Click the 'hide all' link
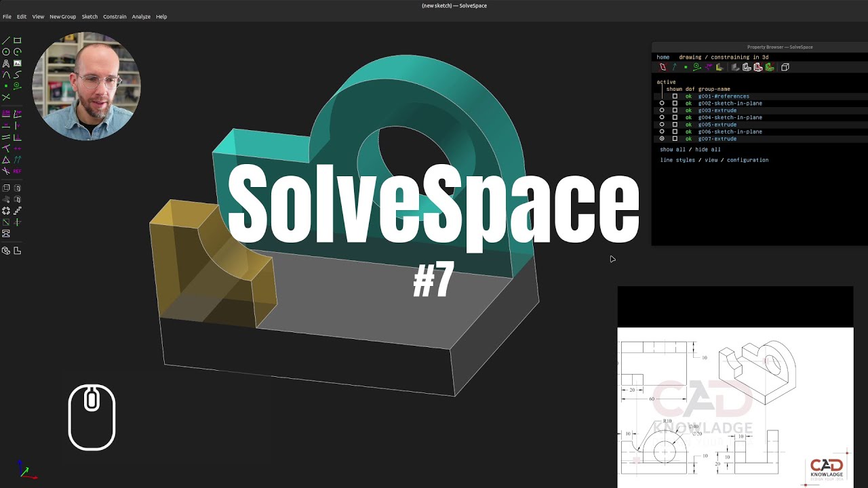Viewport: 868px width, 488px height. 708,149
